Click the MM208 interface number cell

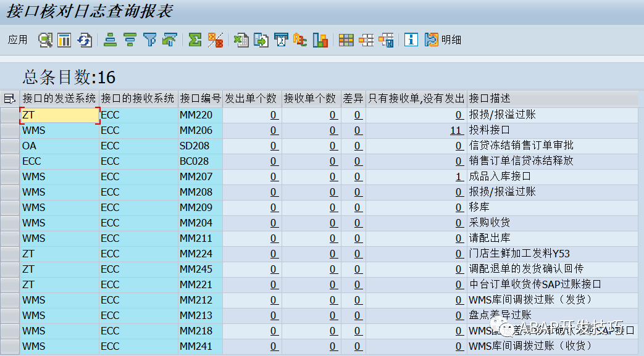coord(201,192)
